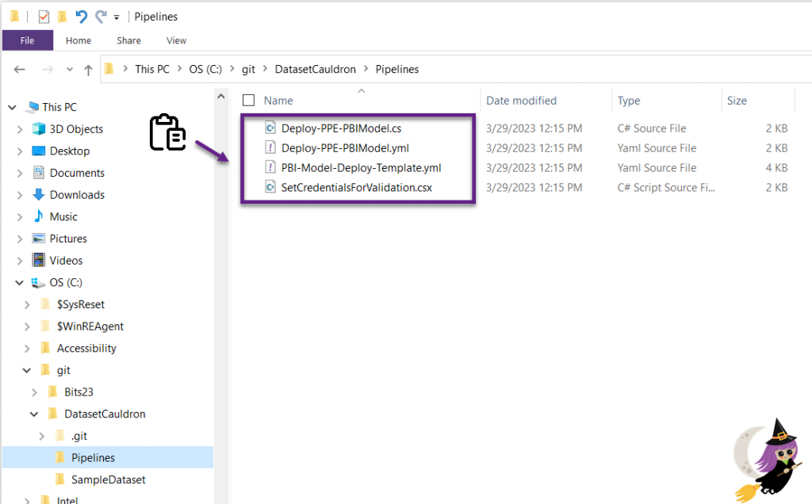Switch to the Share ribbon tab

(x=128, y=40)
